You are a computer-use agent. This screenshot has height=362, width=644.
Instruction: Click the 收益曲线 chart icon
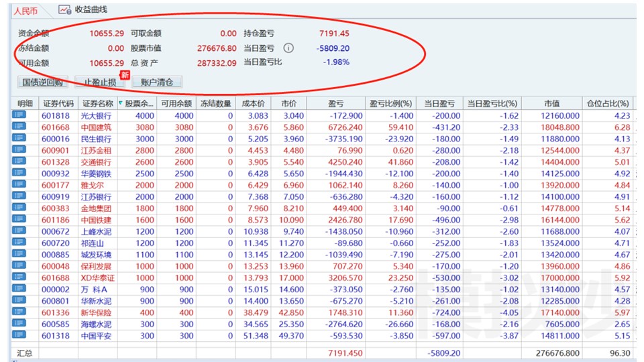[64, 9]
